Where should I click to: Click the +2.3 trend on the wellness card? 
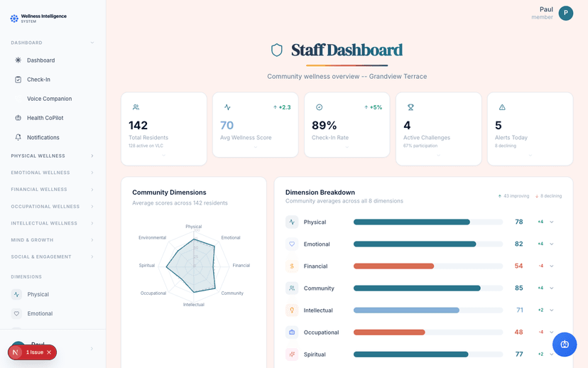tap(282, 107)
